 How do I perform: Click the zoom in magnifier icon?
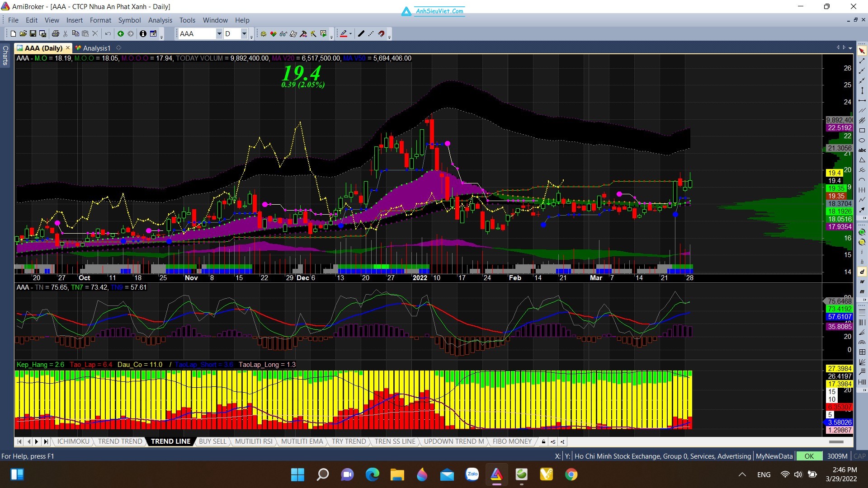pos(862,232)
